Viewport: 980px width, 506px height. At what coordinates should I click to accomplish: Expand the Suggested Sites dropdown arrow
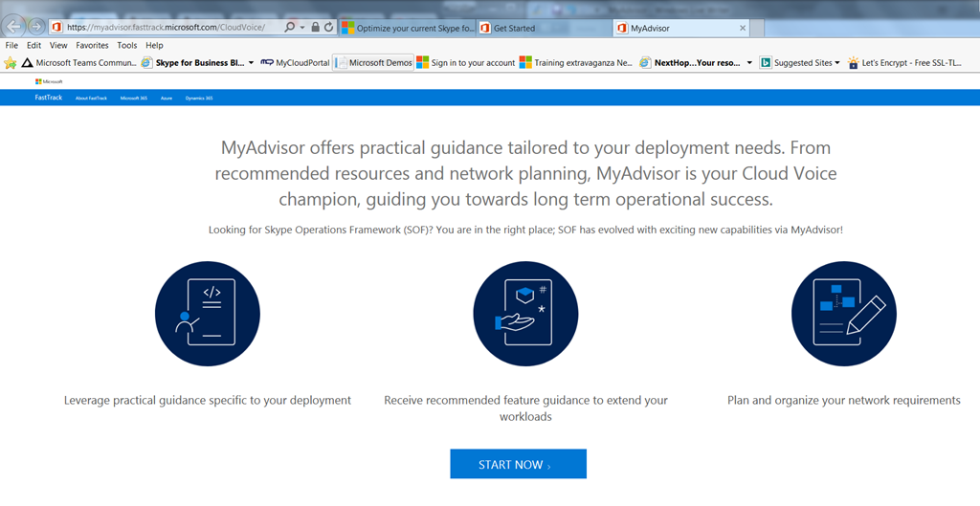[x=837, y=63]
